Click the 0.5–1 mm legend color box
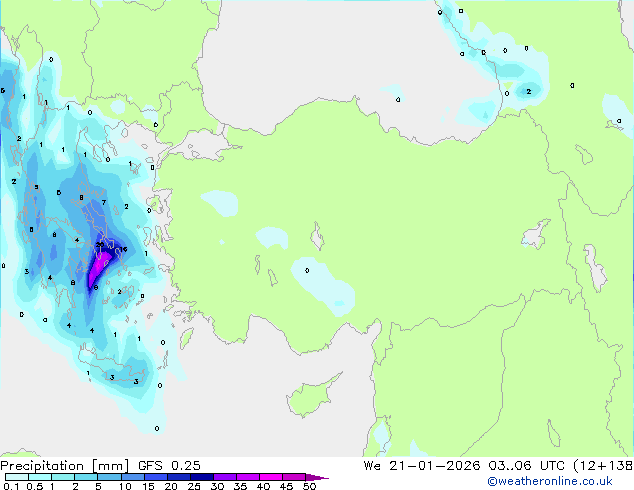 pos(40,477)
